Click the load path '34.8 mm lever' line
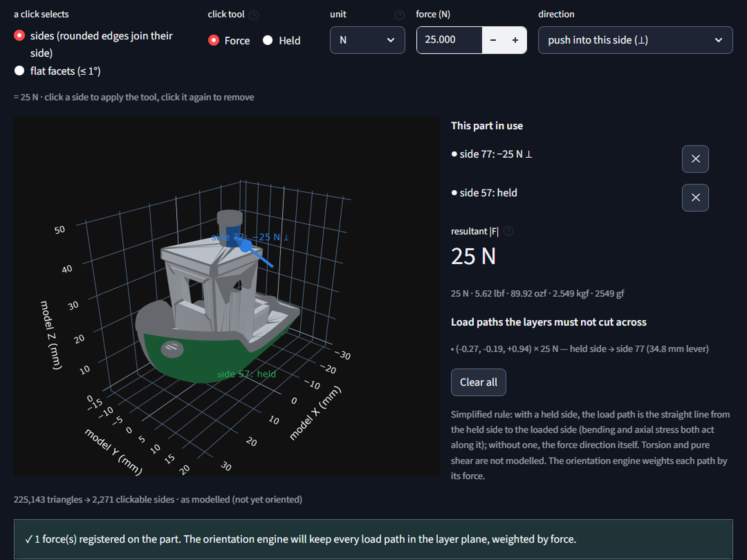This screenshot has height=560, width=747. point(580,349)
